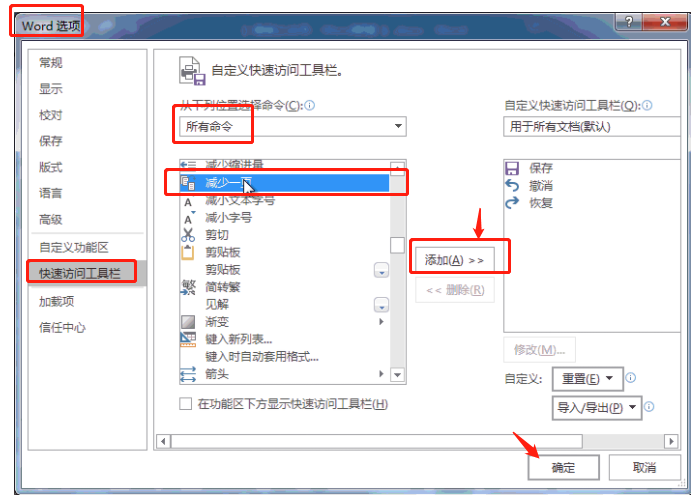Click the 保存 floppy disk icon
Image resolution: width=697 pixels, height=501 pixels.
[x=512, y=168]
